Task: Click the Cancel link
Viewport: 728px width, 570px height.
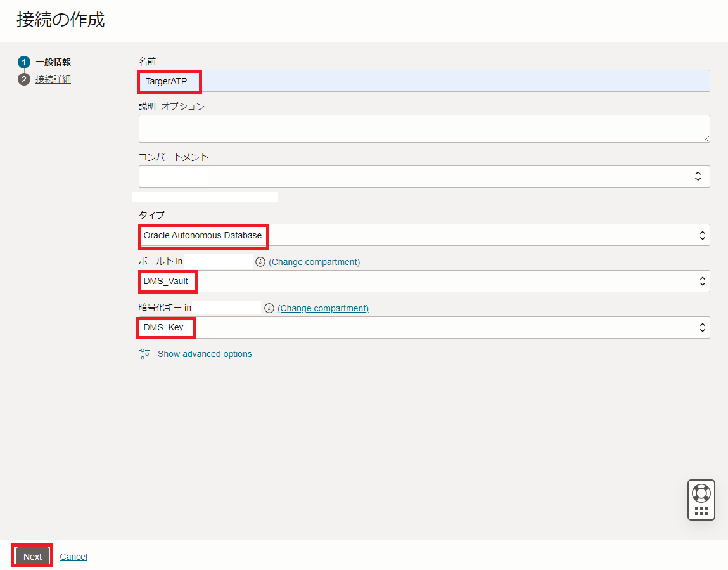Action: (x=73, y=557)
